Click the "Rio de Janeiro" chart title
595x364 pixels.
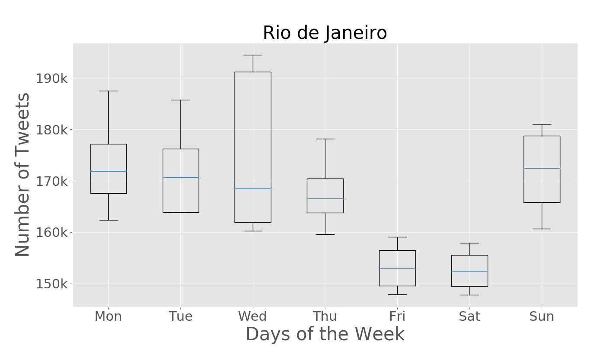pos(325,33)
